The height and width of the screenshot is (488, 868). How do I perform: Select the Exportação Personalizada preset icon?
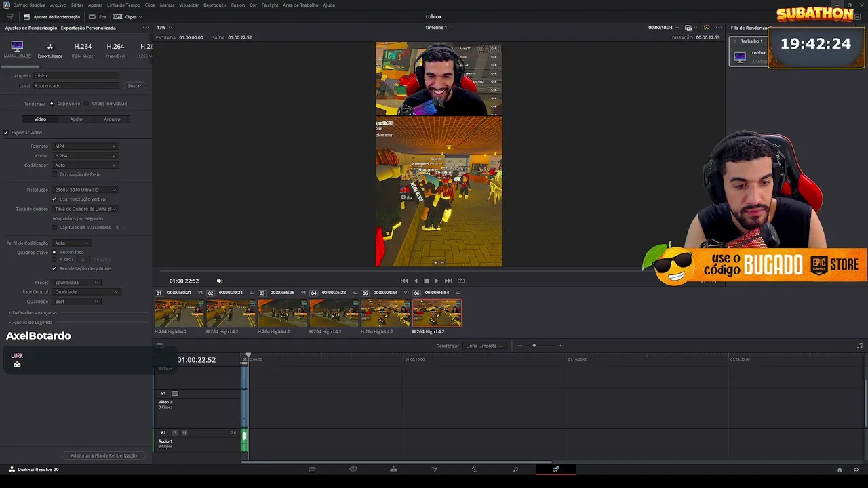tap(50, 47)
